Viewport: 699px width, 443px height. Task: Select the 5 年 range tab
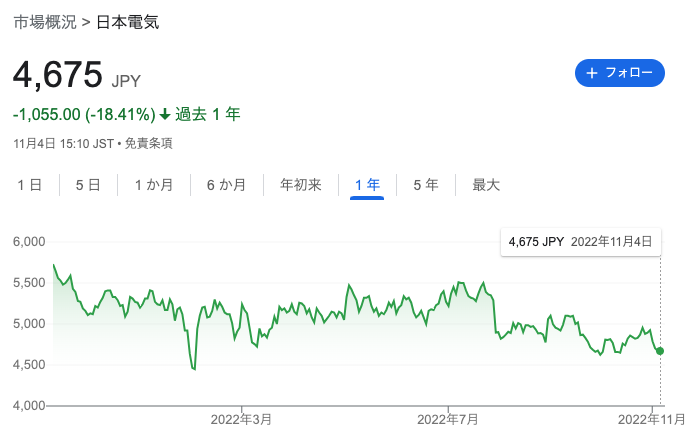click(x=426, y=185)
